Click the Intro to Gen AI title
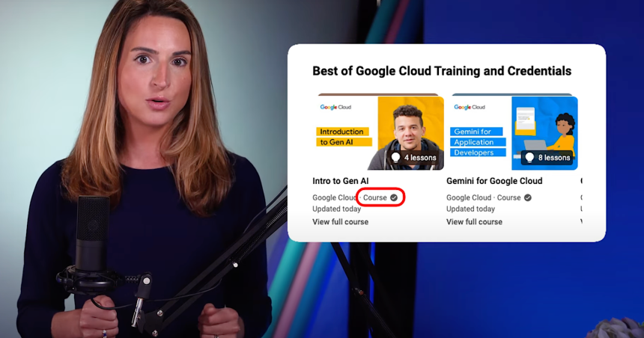This screenshot has width=644, height=338. (x=341, y=181)
